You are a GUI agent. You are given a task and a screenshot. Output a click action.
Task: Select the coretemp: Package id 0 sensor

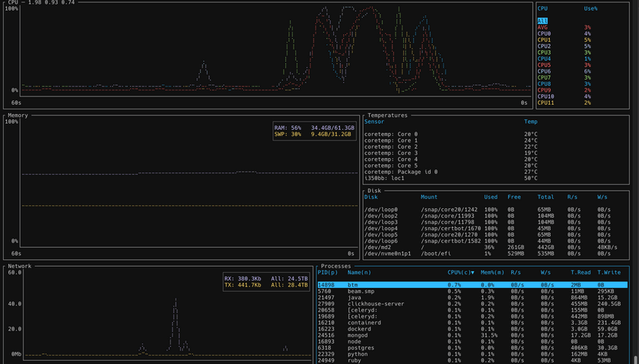pos(401,172)
